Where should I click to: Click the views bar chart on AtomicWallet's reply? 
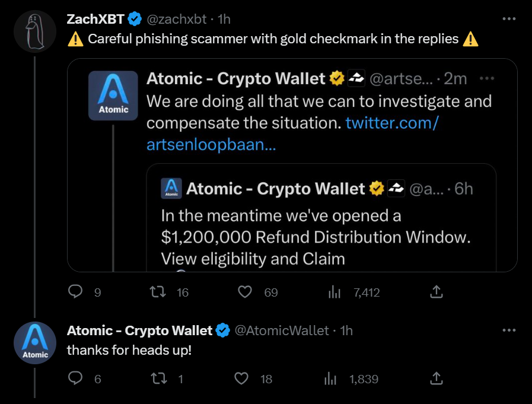click(330, 378)
